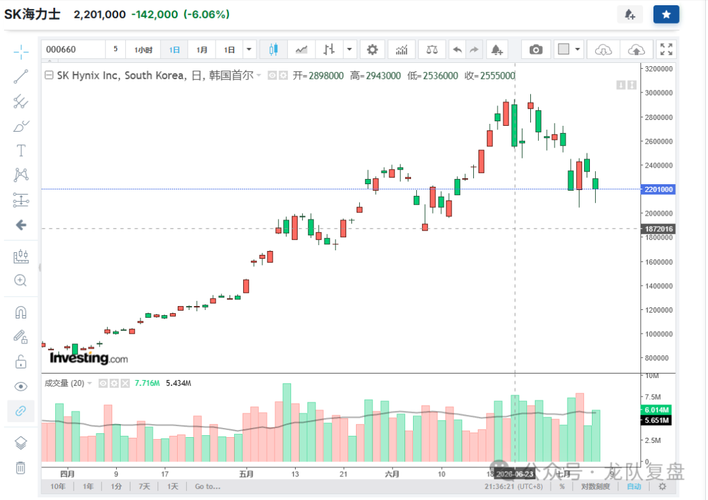Viewport: 708px width, 500px height.
Task: Toggle auto scale 自动
Action: [x=633, y=486]
